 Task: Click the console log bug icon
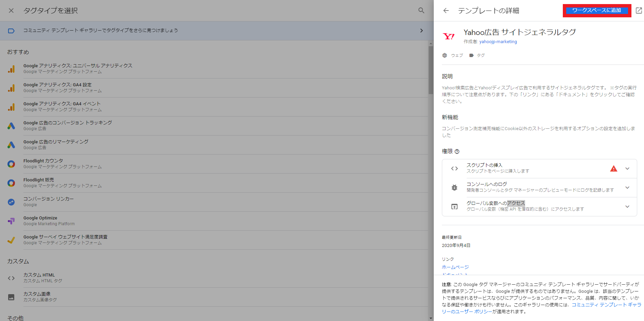point(454,188)
